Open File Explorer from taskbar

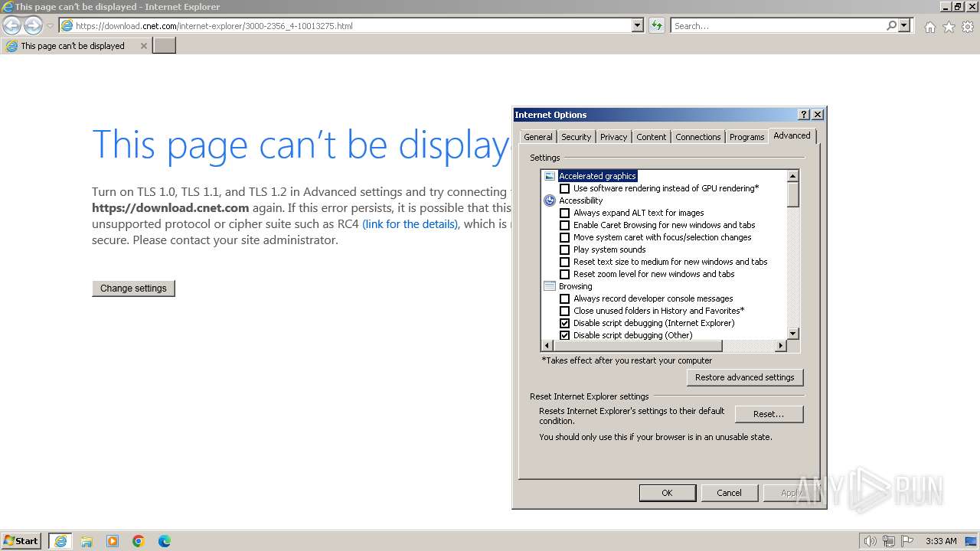point(87,541)
